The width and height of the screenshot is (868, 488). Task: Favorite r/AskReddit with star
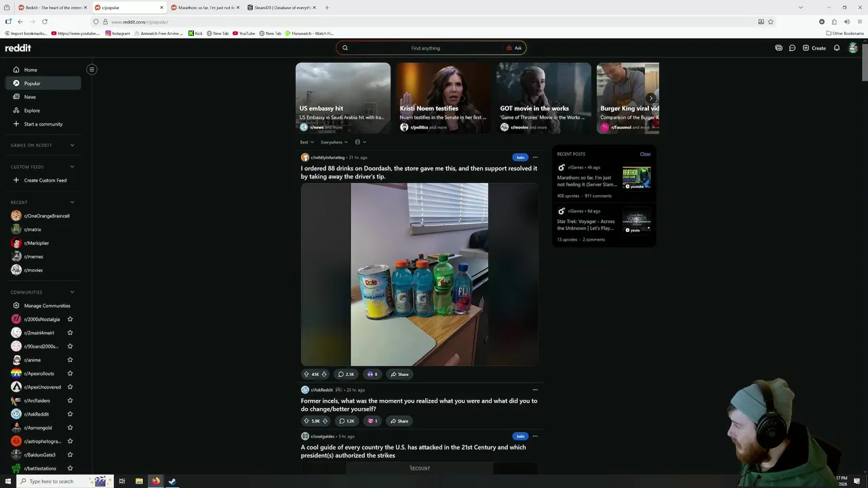click(x=70, y=414)
